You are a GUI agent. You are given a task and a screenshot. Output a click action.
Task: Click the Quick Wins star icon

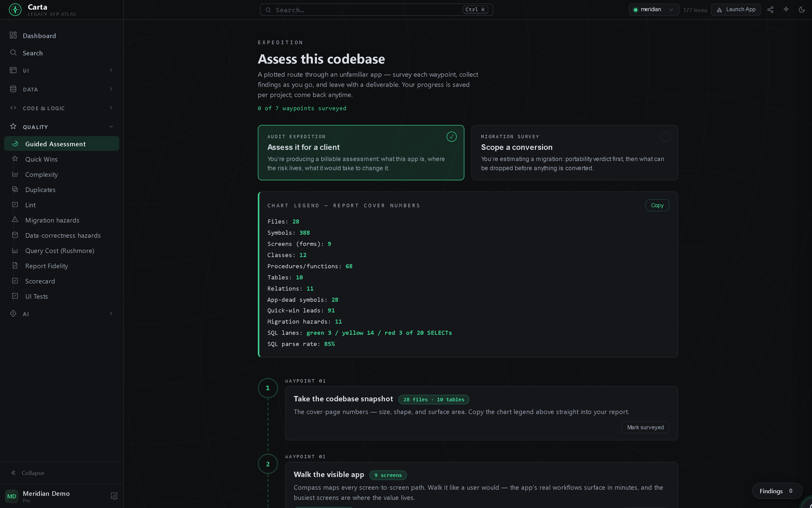pyautogui.click(x=15, y=158)
